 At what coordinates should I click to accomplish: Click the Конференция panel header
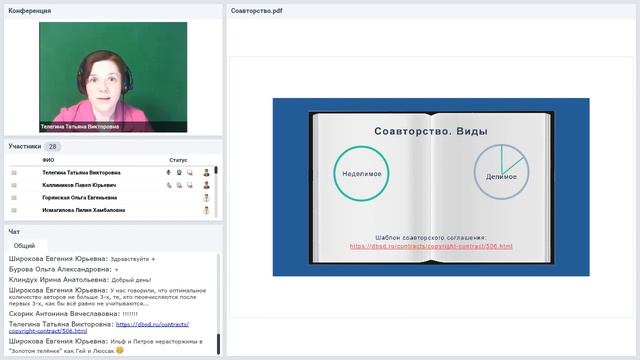(30, 11)
